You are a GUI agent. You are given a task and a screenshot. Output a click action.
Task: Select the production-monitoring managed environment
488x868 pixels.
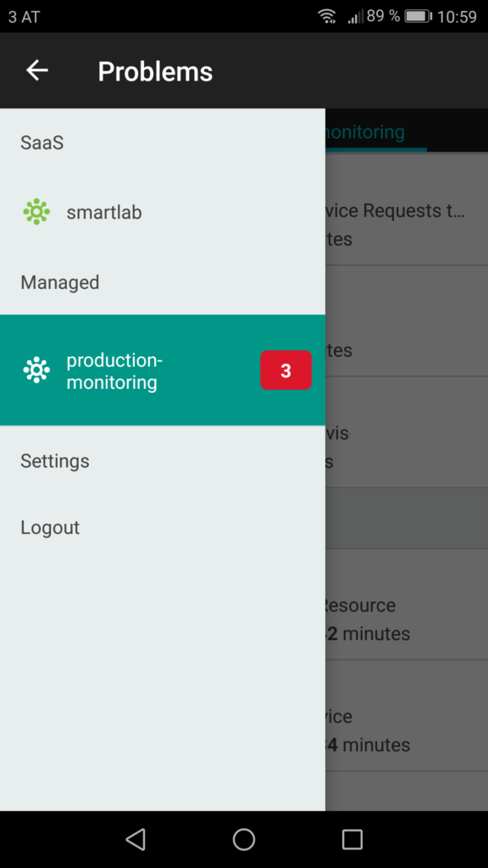pyautogui.click(x=163, y=370)
